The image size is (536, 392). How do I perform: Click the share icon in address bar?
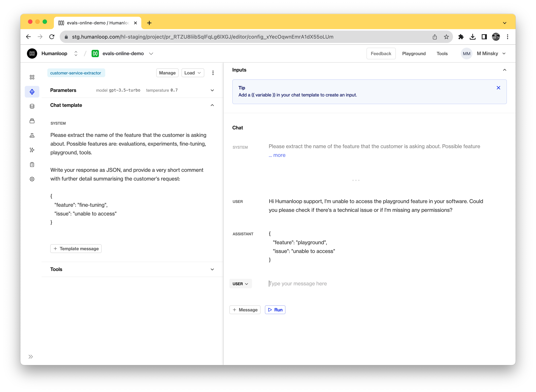[435, 37]
